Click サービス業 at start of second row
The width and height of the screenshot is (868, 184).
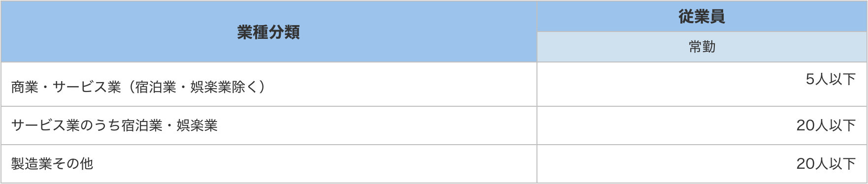(45, 125)
